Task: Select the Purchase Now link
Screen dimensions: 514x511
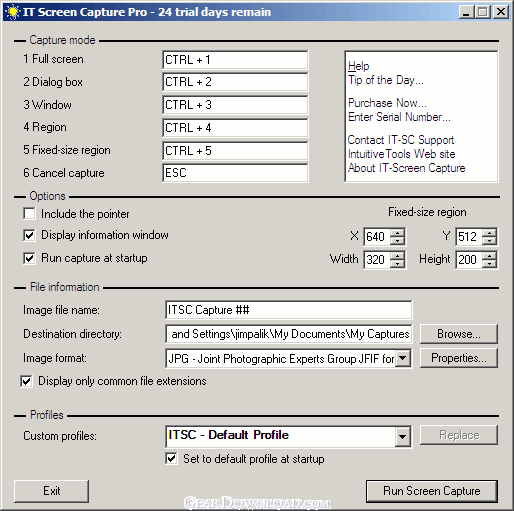Action: click(387, 103)
